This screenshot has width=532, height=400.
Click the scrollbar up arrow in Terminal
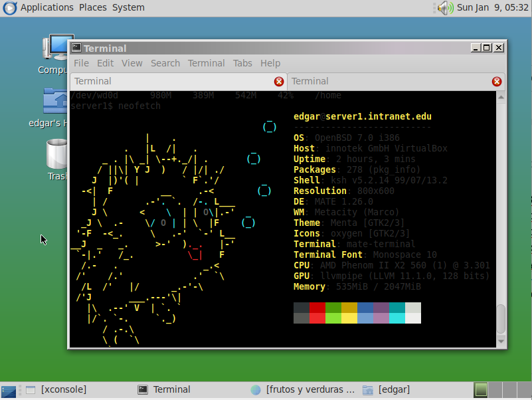(x=501, y=98)
